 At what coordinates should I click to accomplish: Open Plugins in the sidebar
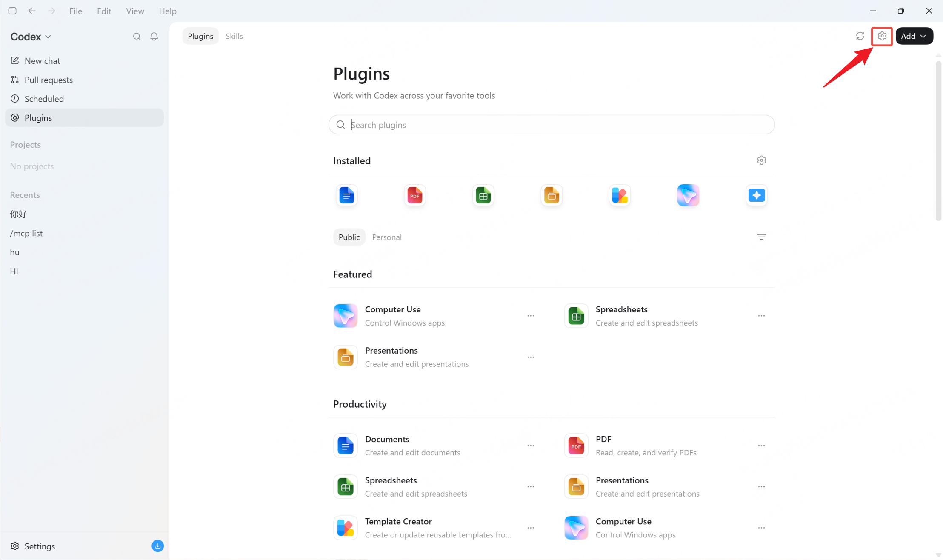click(x=84, y=117)
